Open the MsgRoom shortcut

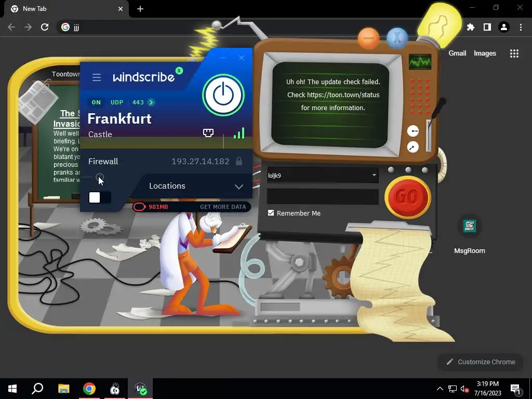pos(470,235)
